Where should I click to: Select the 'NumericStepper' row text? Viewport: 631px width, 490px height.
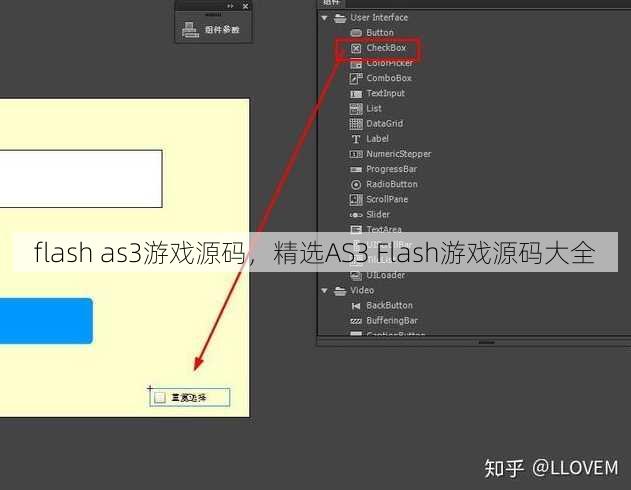(398, 154)
